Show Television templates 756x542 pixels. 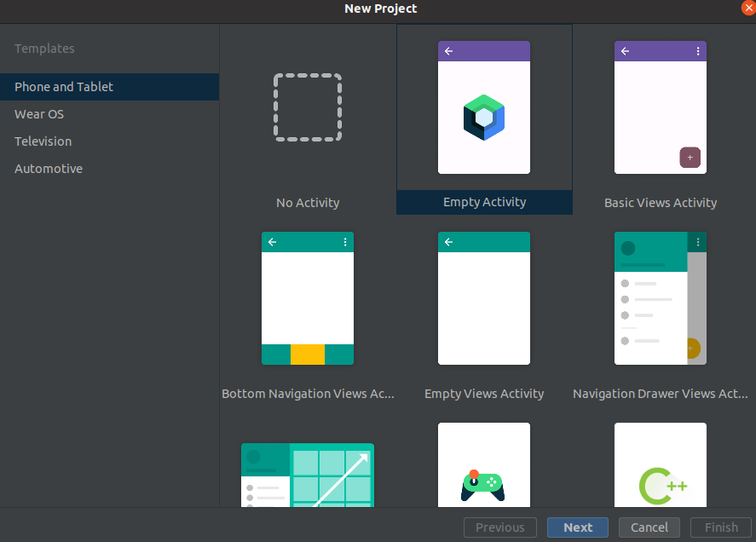[x=43, y=141]
